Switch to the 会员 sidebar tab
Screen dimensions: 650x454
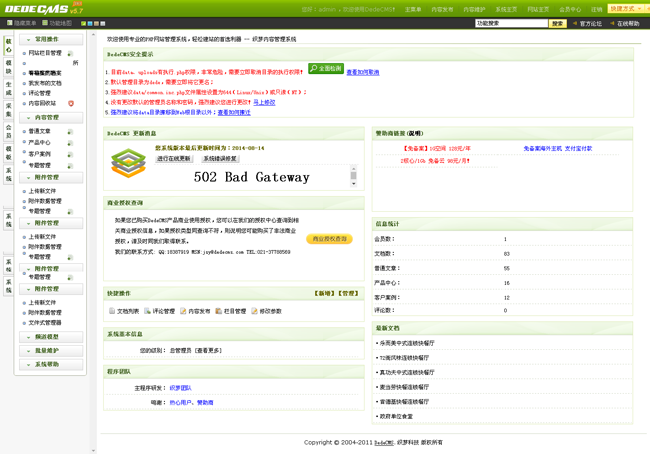(9, 131)
